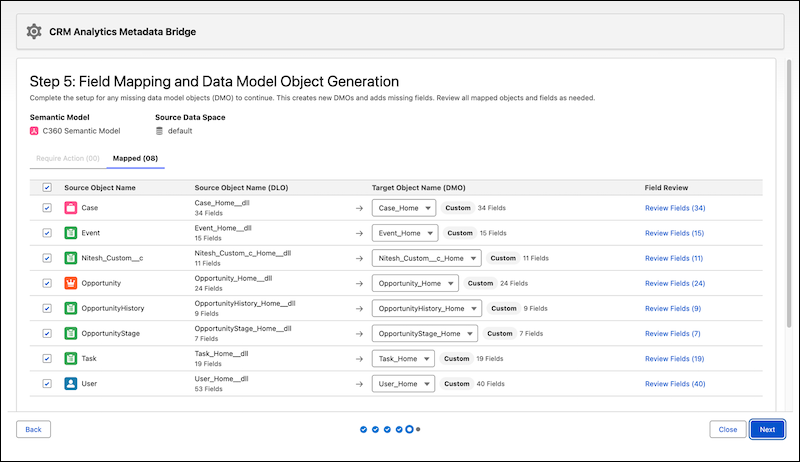Click the Custom badge in Case row
Image resolution: width=800 pixels, height=462 pixels.
pos(458,208)
